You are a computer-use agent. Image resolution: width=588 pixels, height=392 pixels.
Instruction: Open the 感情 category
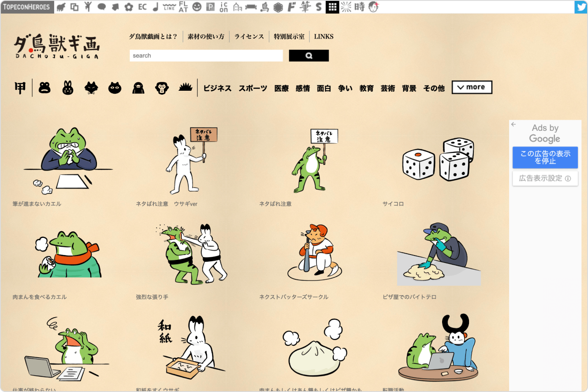tap(303, 88)
